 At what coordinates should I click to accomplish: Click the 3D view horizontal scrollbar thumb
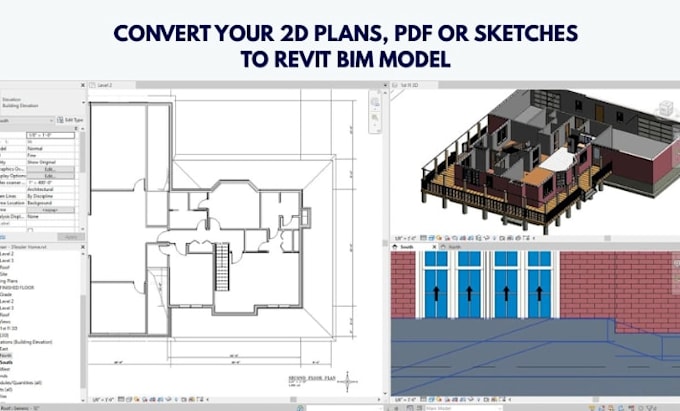pyautogui.click(x=608, y=238)
